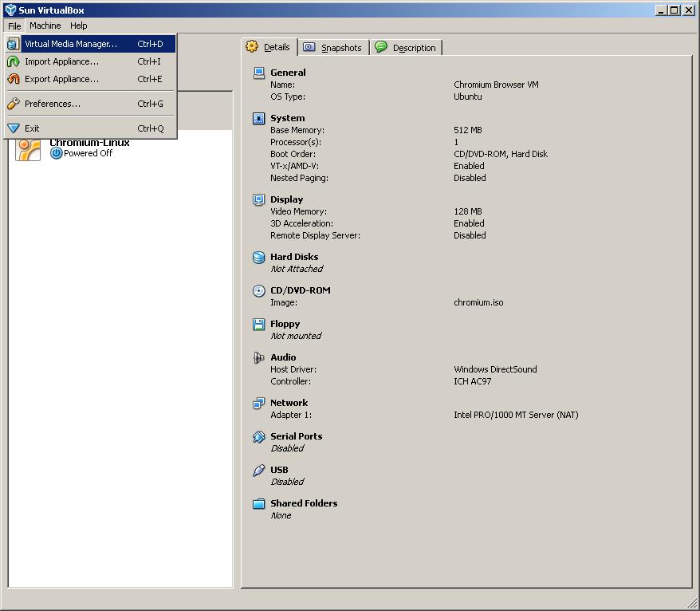Viewport: 700px width, 611px height.
Task: Click the Intel PRO/1000 MT Server adapter text
Action: [x=516, y=415]
